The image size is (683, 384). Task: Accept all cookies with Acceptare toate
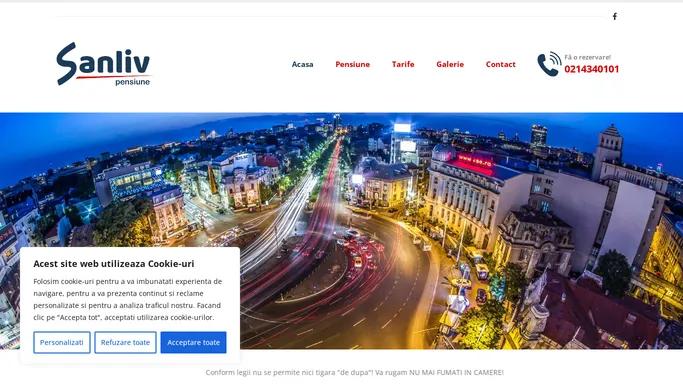[x=193, y=342]
